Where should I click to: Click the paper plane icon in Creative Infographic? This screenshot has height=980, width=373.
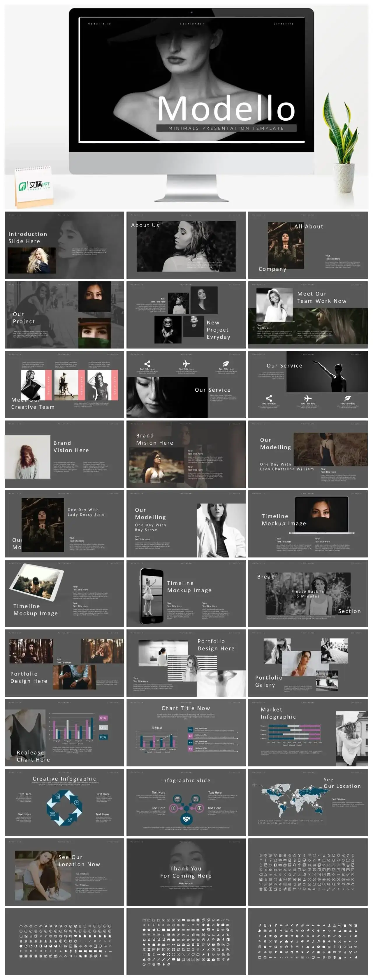coord(70,820)
